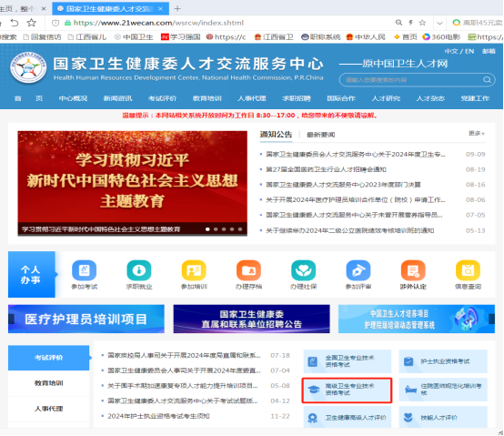The width and height of the screenshot is (504, 436).
Task: Click the 直属和联系单位招聘公告 banner
Action: [251, 319]
